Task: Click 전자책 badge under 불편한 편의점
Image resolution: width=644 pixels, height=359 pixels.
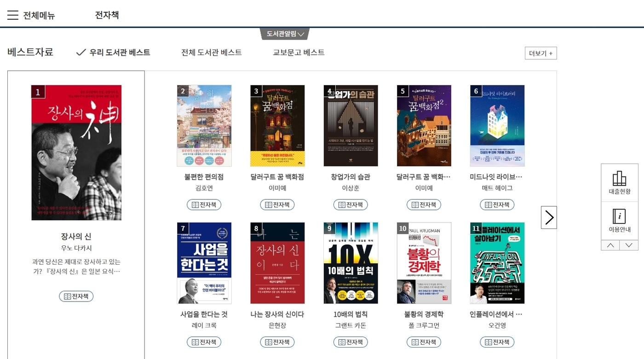Action: click(204, 205)
